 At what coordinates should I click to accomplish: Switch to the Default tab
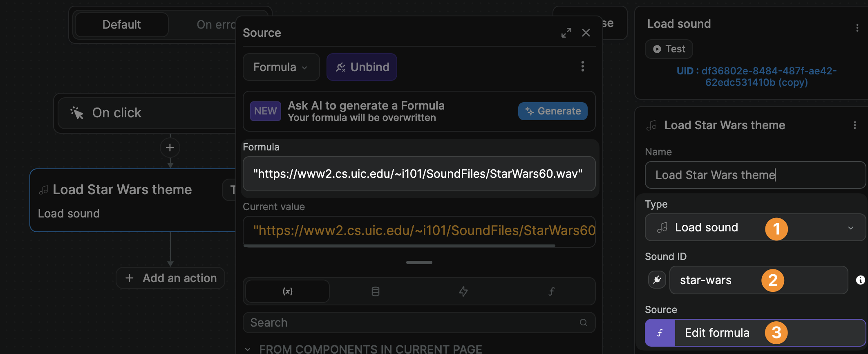pos(121,24)
